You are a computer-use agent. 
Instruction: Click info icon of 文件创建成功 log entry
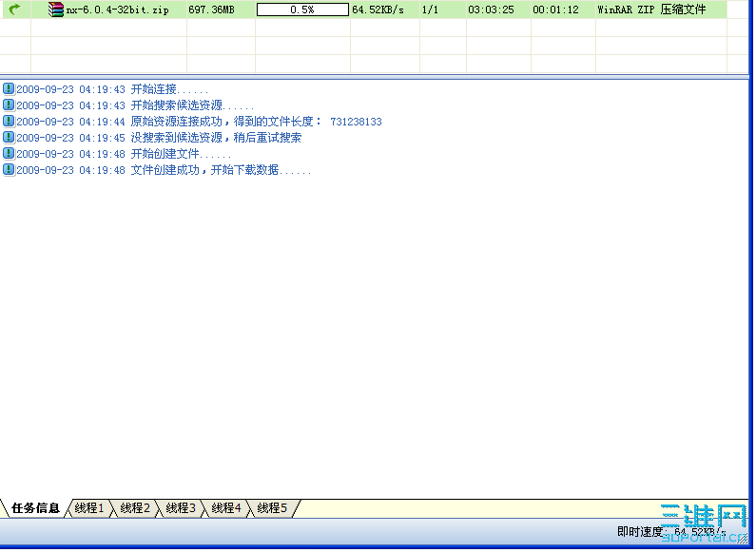click(x=9, y=169)
